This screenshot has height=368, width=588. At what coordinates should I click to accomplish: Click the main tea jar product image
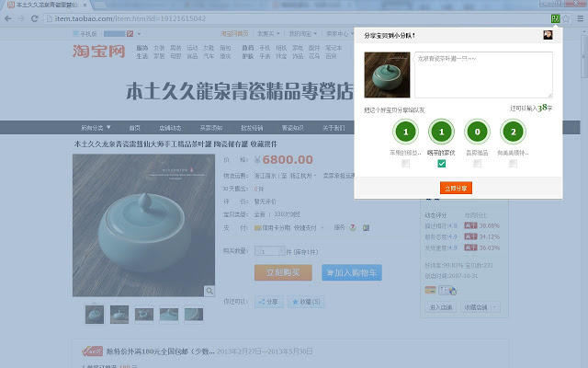[143, 225]
